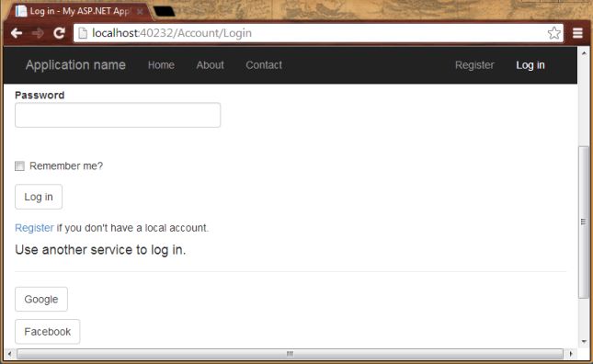Close the Log in browser tab
Viewport: 593px width, 364px height.
[x=140, y=11]
